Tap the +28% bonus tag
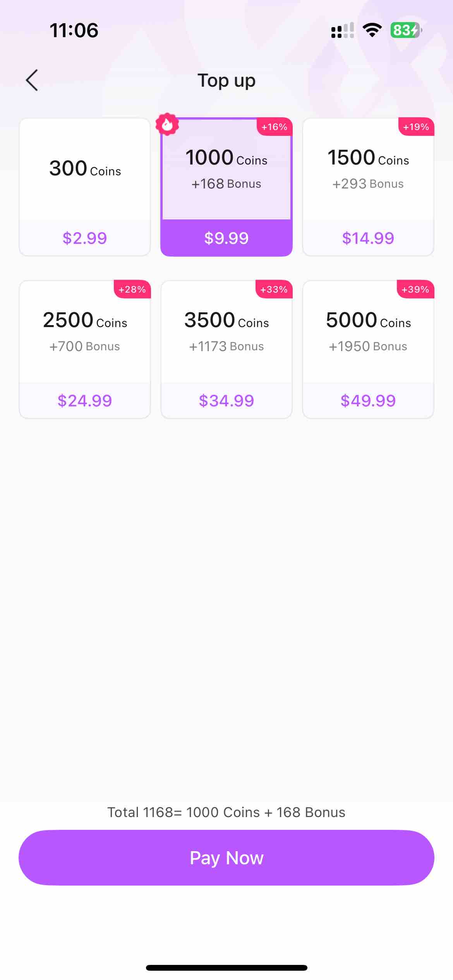453x980 pixels. point(132,290)
